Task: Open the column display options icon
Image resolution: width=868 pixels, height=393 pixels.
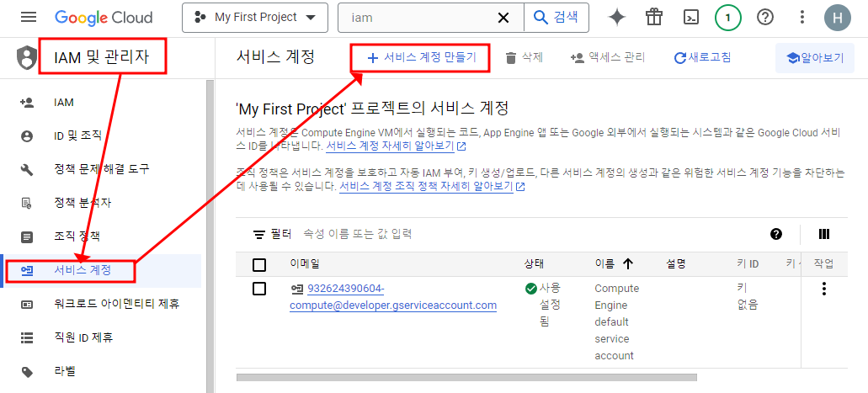Action: tap(823, 234)
